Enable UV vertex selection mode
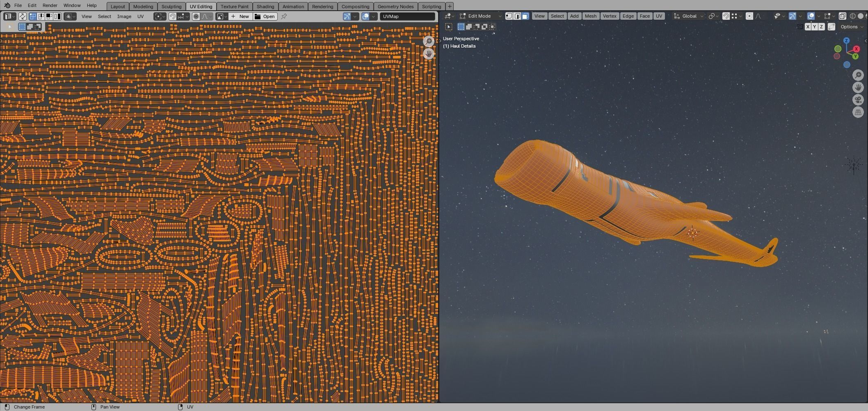Screen dimensions: 868x411 (33, 16)
